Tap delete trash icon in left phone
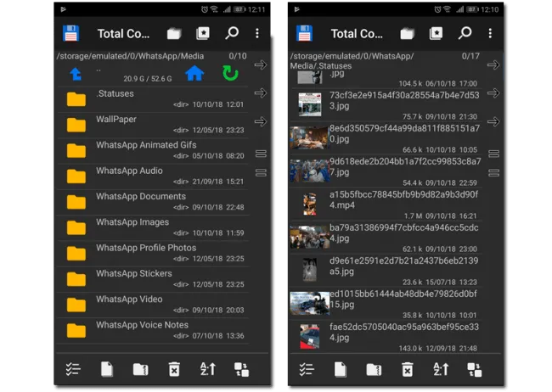 (x=174, y=369)
